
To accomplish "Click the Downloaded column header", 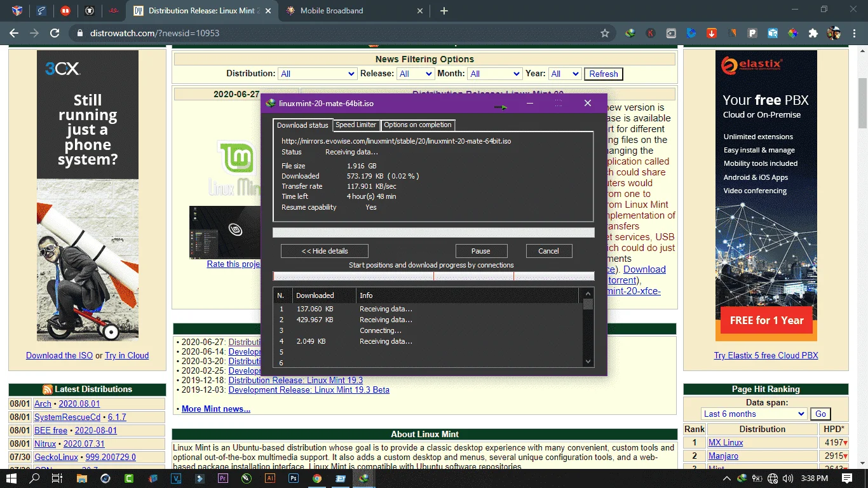I will click(x=323, y=295).
